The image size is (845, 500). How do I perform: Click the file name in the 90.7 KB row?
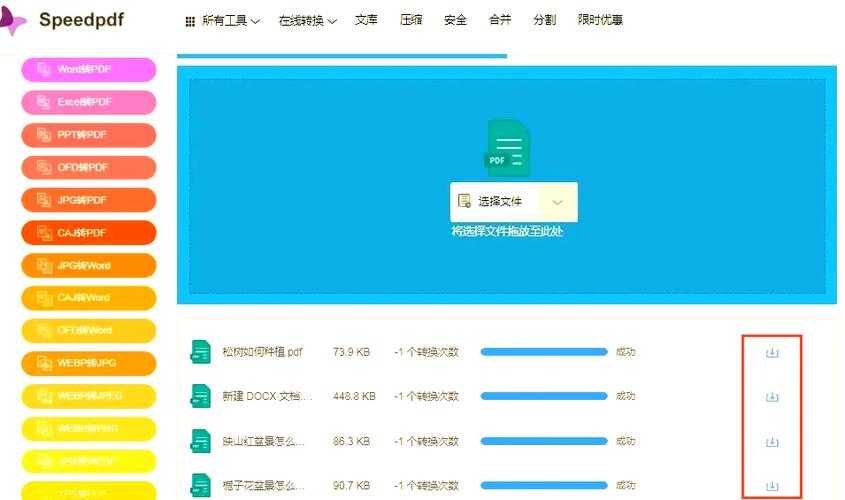pos(264,485)
